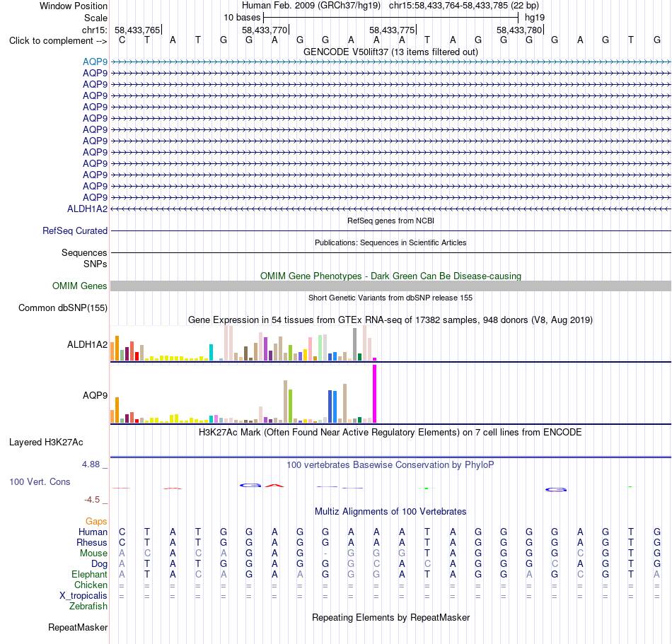Screen dimensions: 672x644
Task: Click the tall gray bar in ALDH1A2 chart
Action: coord(355,344)
